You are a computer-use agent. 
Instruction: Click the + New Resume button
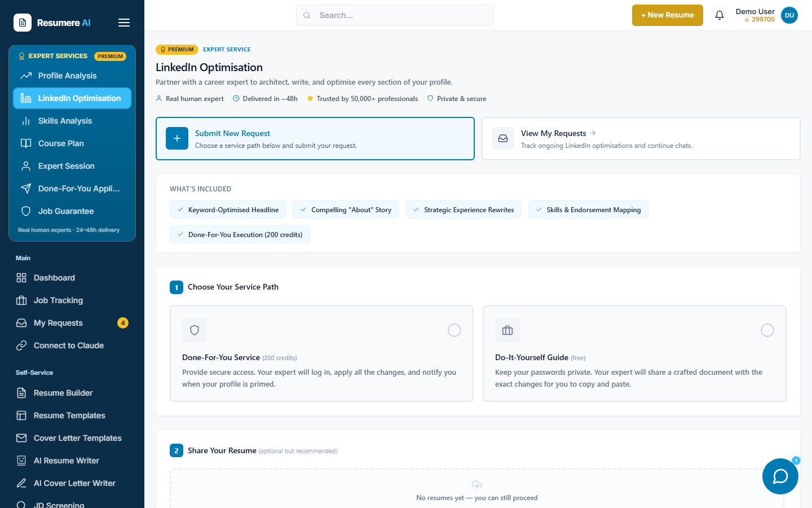(x=668, y=15)
